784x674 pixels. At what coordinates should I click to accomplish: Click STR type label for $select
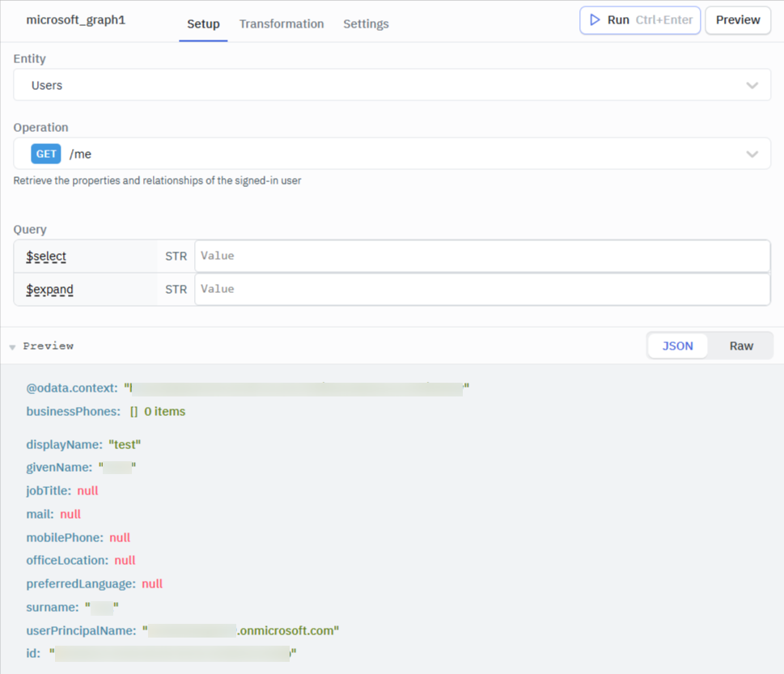pyautogui.click(x=176, y=256)
